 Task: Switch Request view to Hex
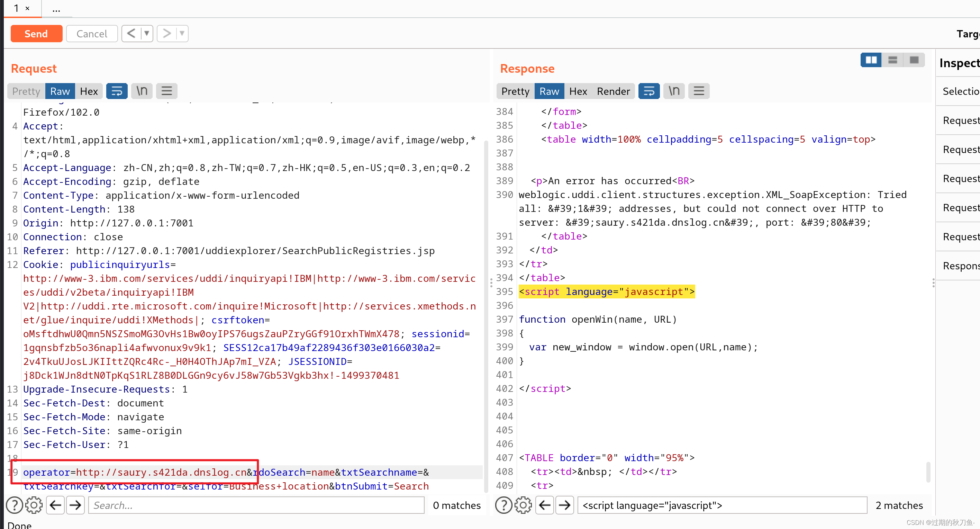pyautogui.click(x=89, y=91)
